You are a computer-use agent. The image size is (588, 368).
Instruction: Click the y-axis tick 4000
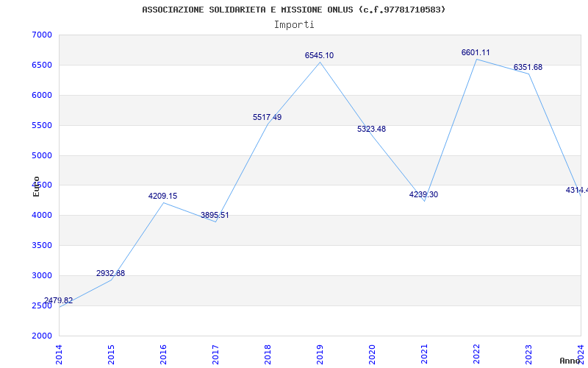42,215
